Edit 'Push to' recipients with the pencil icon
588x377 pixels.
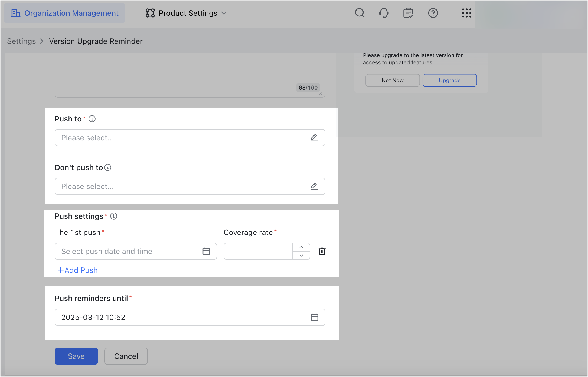tap(314, 138)
